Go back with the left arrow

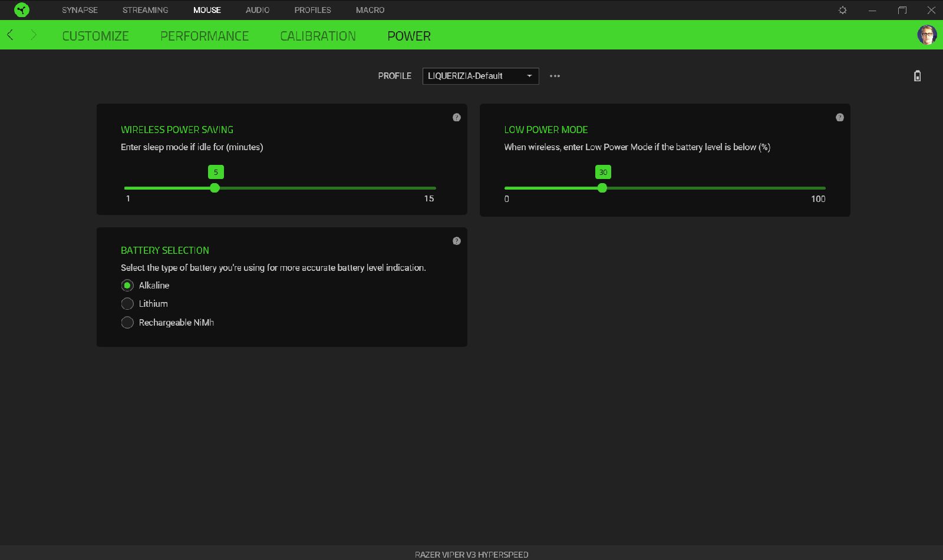[x=10, y=35]
